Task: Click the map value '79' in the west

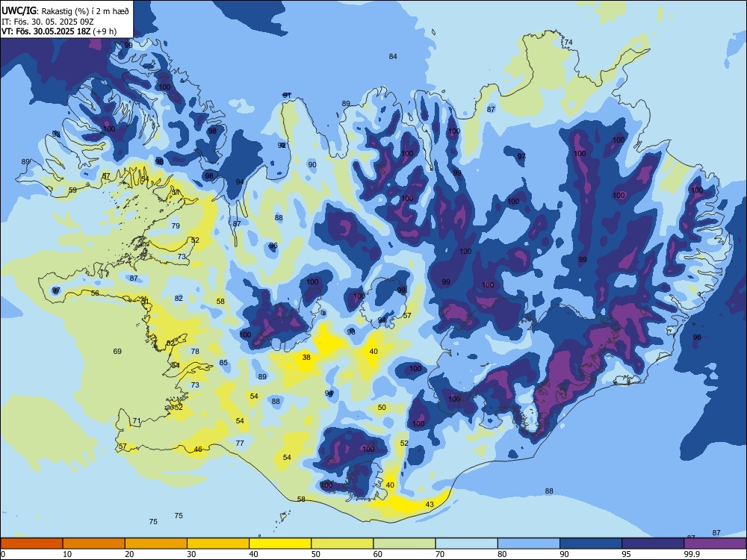Action: (x=176, y=225)
